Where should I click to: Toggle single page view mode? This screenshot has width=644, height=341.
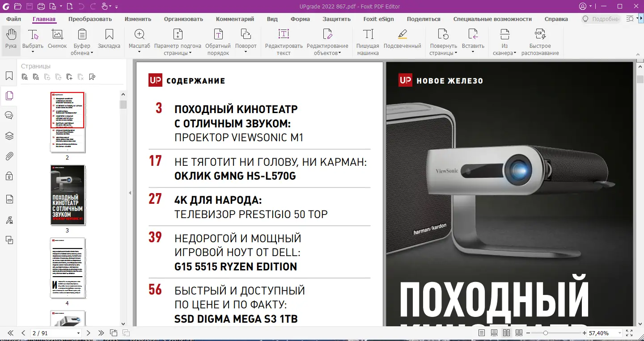[482, 333]
